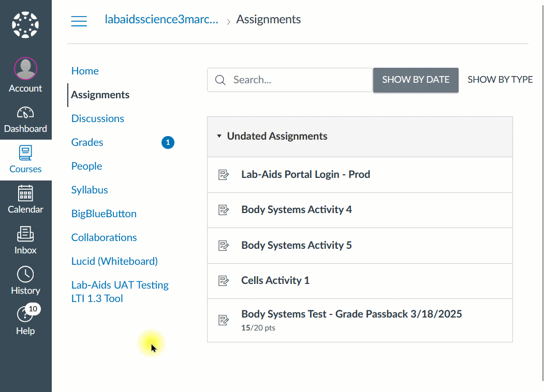The width and height of the screenshot is (544, 392).
Task: Select Discussions in course navigation
Action: click(97, 118)
